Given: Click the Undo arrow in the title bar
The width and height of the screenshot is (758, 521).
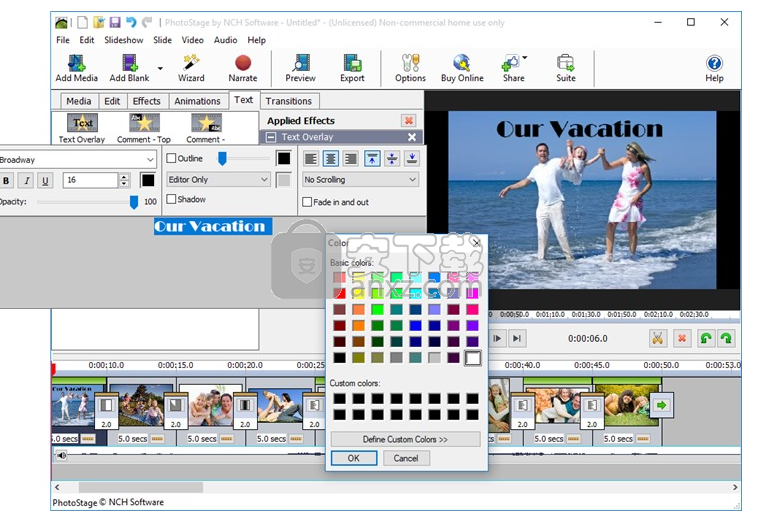Looking at the screenshot, I should click(x=131, y=22).
